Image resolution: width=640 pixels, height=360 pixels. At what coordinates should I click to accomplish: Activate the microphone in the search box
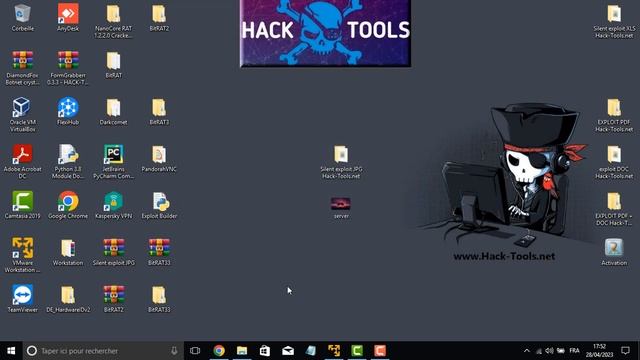(x=174, y=351)
